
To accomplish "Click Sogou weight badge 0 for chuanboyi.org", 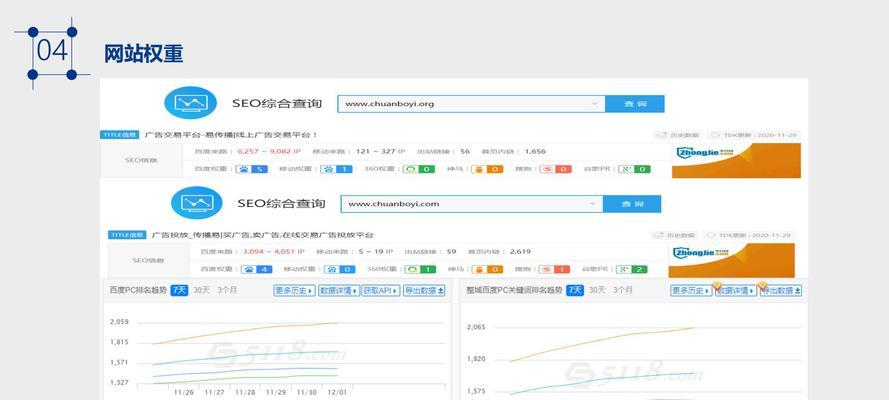I will [x=555, y=169].
